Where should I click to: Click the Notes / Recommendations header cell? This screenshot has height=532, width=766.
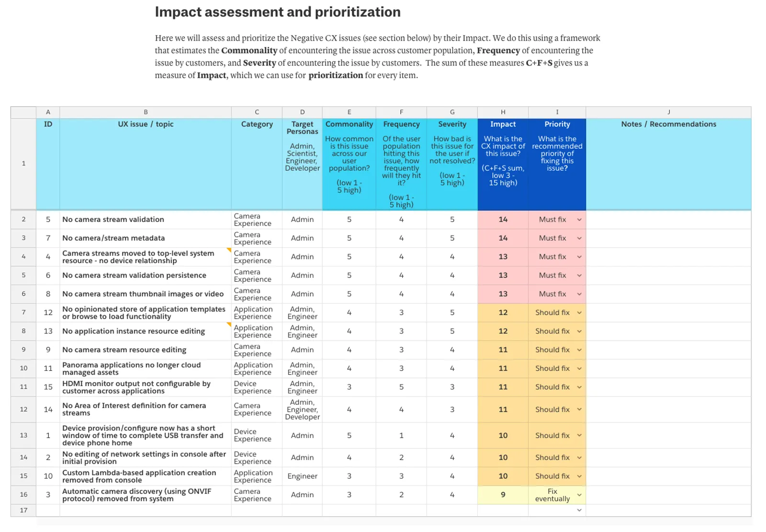click(668, 164)
